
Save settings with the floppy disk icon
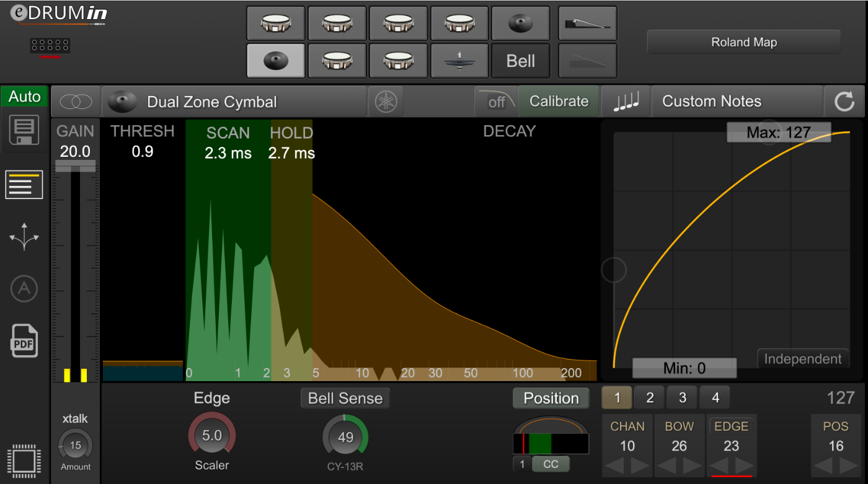click(x=24, y=130)
